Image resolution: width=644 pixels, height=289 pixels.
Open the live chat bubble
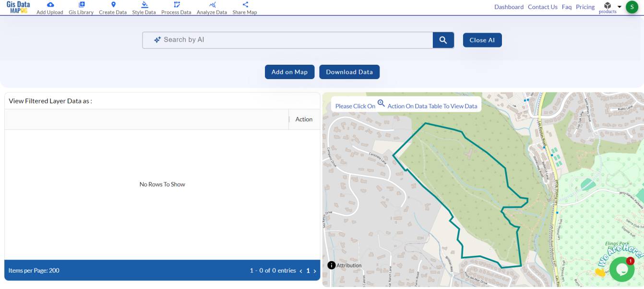coord(621,269)
